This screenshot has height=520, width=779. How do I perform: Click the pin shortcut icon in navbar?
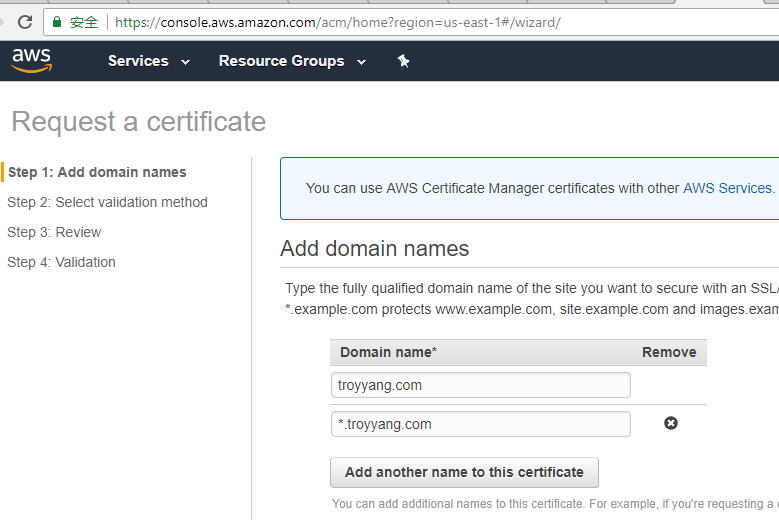(x=403, y=61)
